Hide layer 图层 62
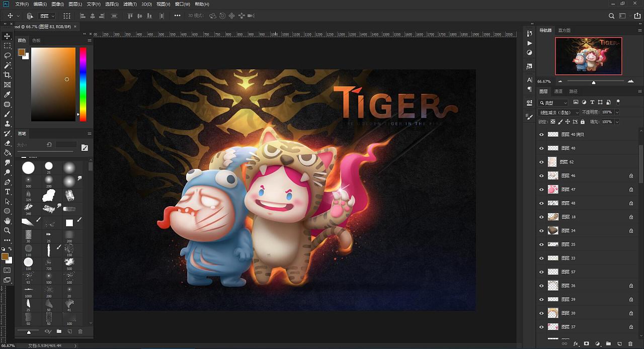Image resolution: width=644 pixels, height=349 pixels. pos(541,162)
